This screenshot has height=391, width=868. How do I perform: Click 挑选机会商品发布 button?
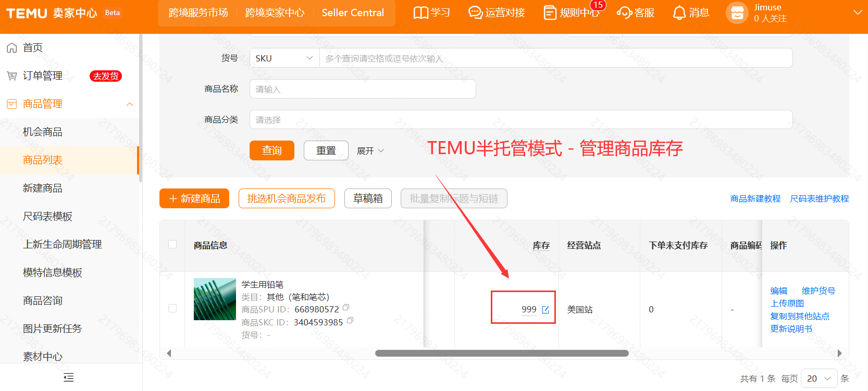287,198
